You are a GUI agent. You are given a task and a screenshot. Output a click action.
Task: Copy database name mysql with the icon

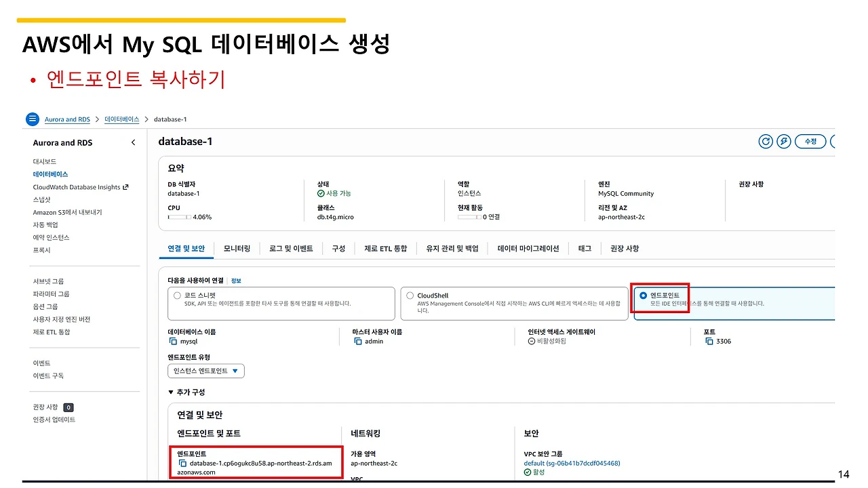[x=173, y=341]
